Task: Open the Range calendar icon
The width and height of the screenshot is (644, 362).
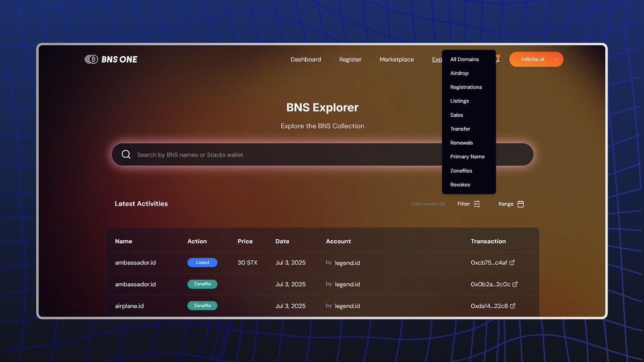Action: (x=521, y=204)
